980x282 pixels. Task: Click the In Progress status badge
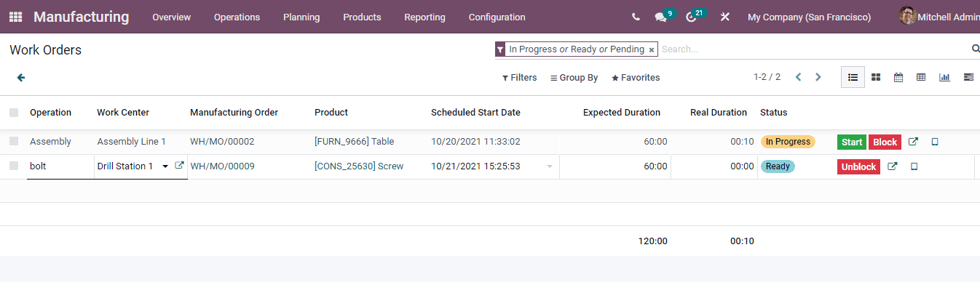click(x=788, y=142)
